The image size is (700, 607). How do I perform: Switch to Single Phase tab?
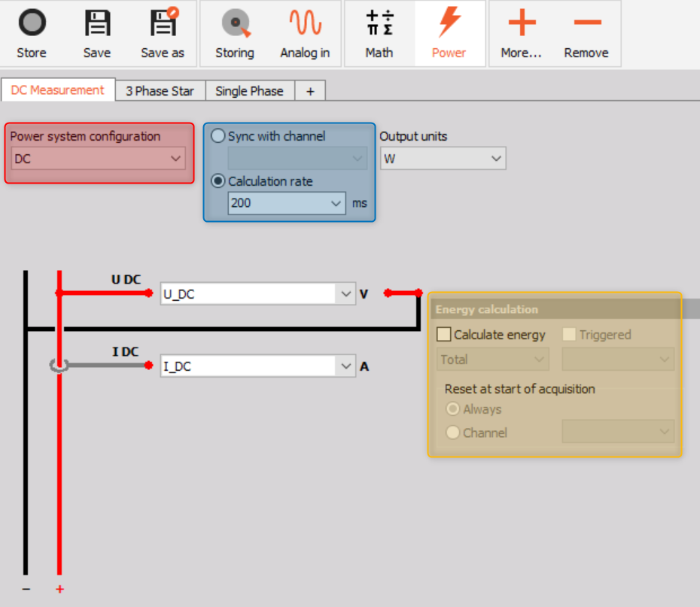(x=250, y=91)
